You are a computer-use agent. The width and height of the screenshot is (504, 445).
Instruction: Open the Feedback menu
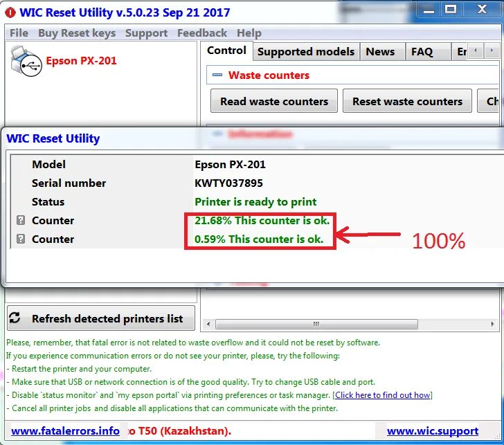coord(202,33)
